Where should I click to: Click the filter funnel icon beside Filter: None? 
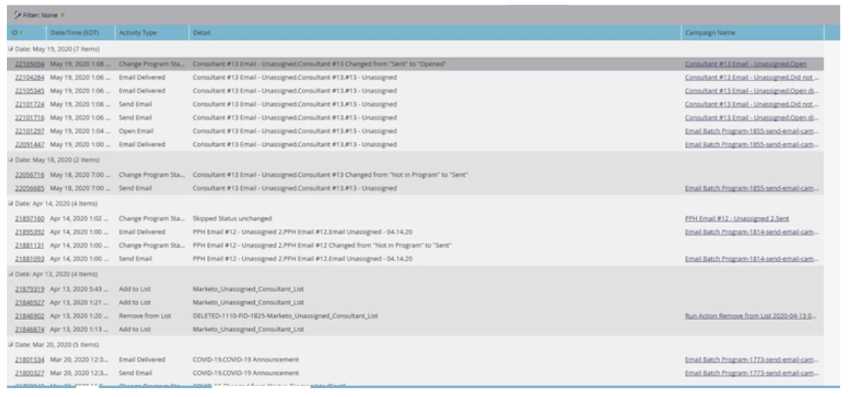tap(18, 15)
